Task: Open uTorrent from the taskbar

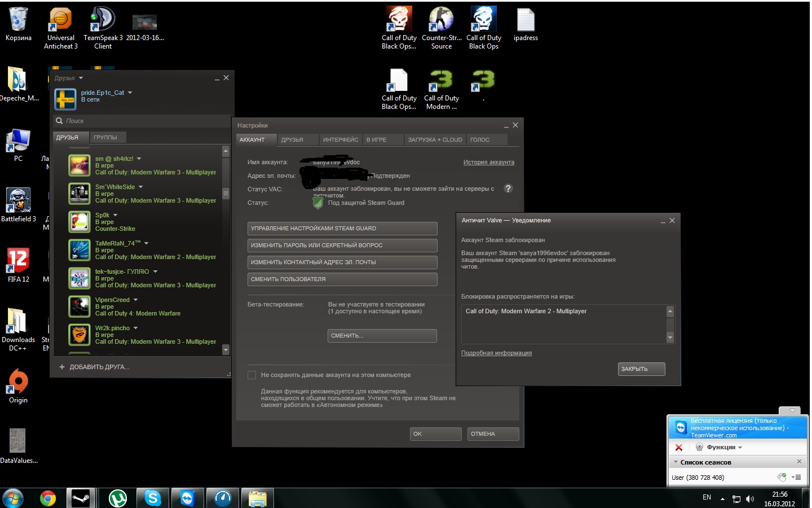Action: pos(117,498)
